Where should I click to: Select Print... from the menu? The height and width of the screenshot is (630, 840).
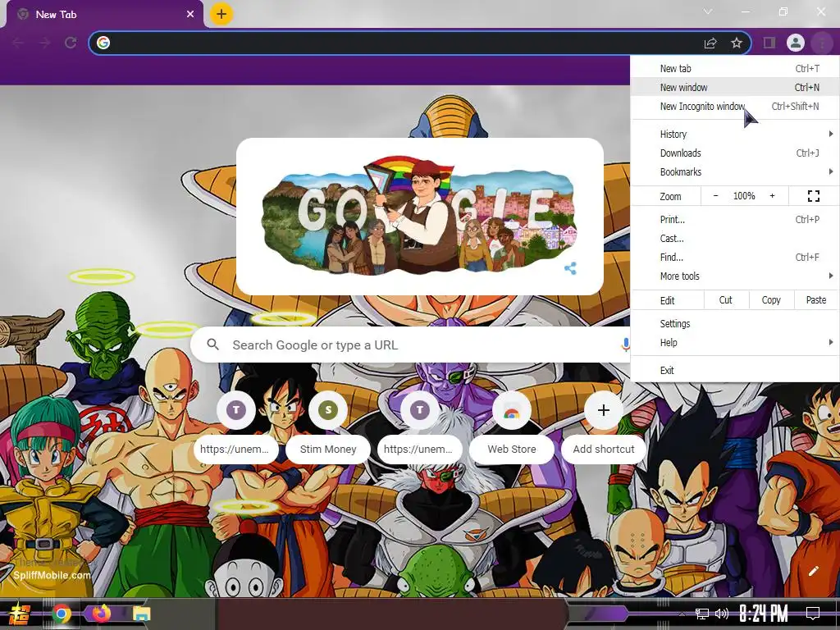click(x=735, y=219)
